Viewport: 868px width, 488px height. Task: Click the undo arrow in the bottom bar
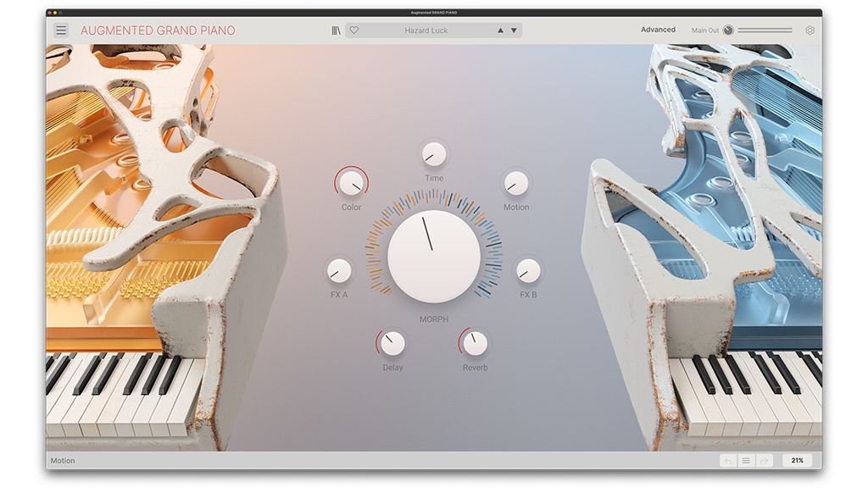[x=727, y=460]
